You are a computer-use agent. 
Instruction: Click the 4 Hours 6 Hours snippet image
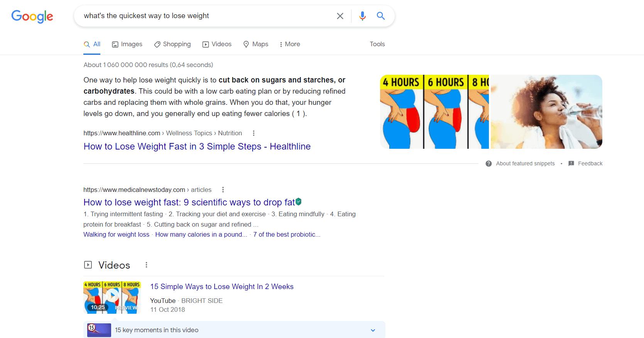(434, 112)
